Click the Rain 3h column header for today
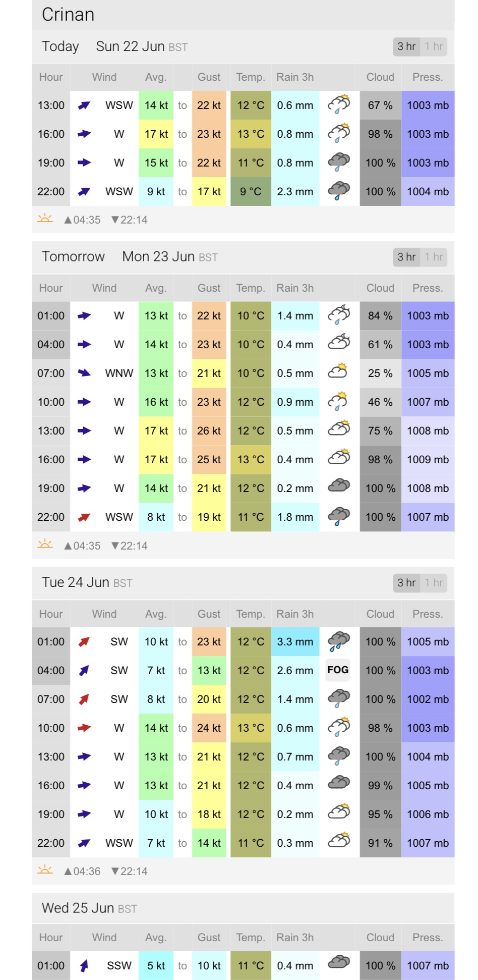The height and width of the screenshot is (980, 478). tap(295, 77)
